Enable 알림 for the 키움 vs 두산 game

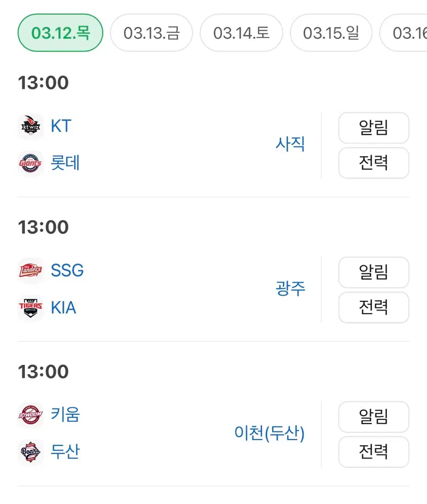[374, 417]
